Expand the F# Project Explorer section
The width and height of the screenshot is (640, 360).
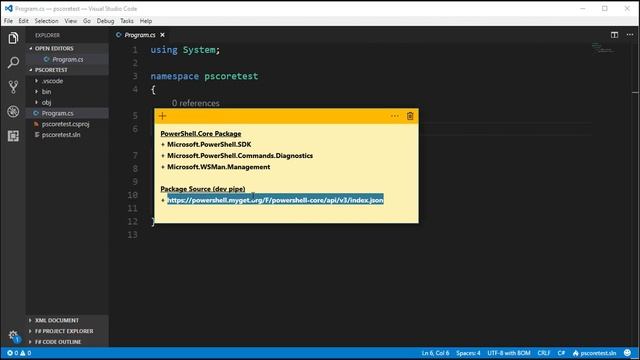pyautogui.click(x=67, y=331)
